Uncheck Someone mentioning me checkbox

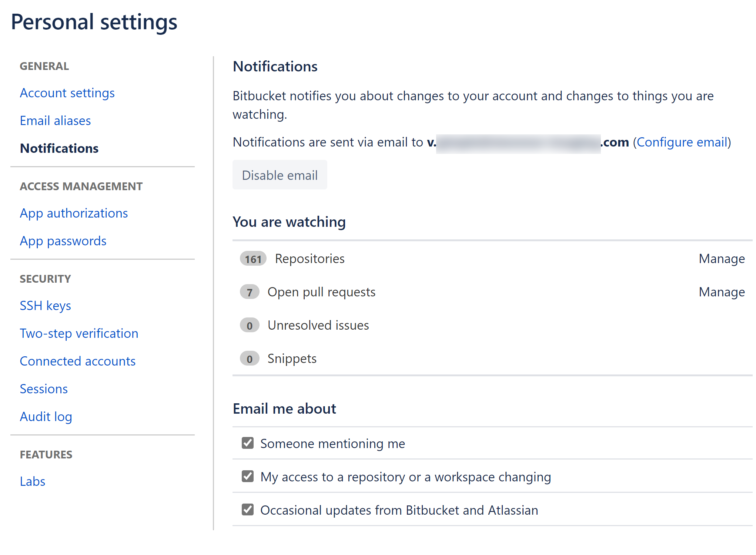pos(248,443)
